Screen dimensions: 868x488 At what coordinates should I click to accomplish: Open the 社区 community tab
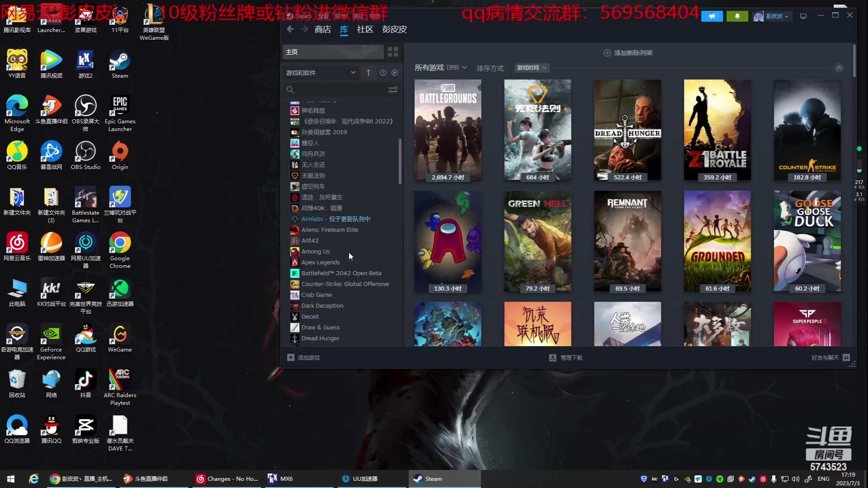tap(365, 29)
